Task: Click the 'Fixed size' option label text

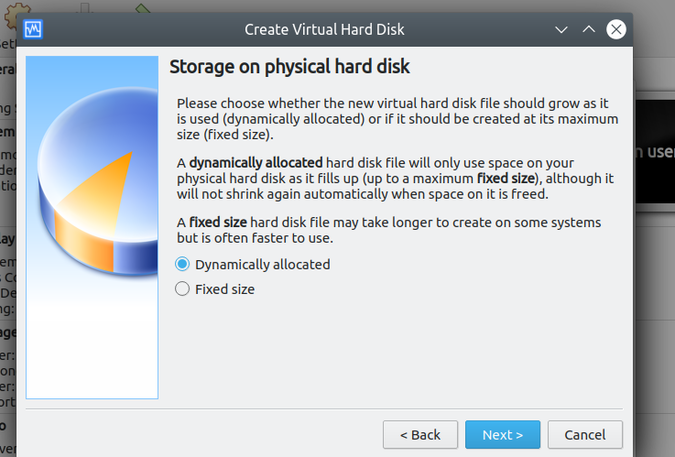Action: [225, 289]
